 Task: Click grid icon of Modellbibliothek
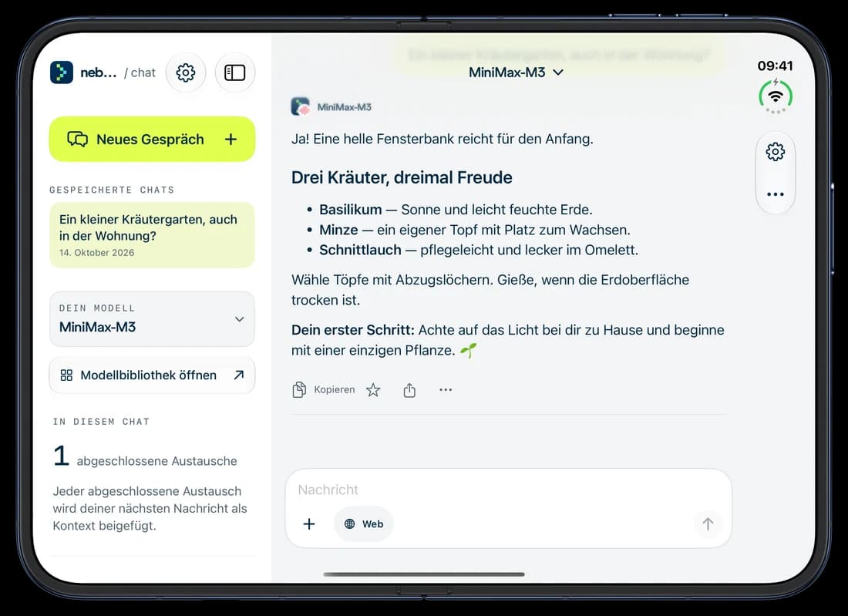66,375
